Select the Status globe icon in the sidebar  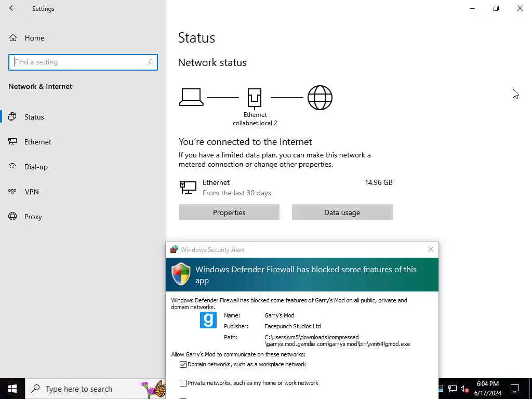pyautogui.click(x=12, y=117)
